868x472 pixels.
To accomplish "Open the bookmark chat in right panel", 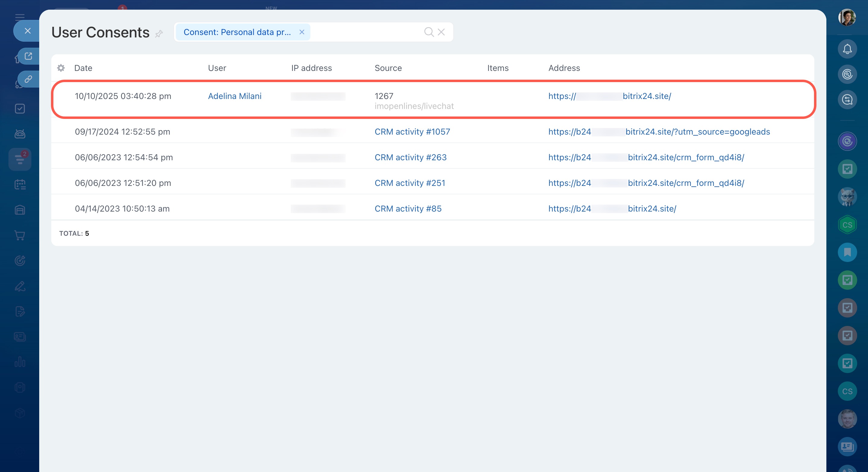I will pyautogui.click(x=847, y=252).
